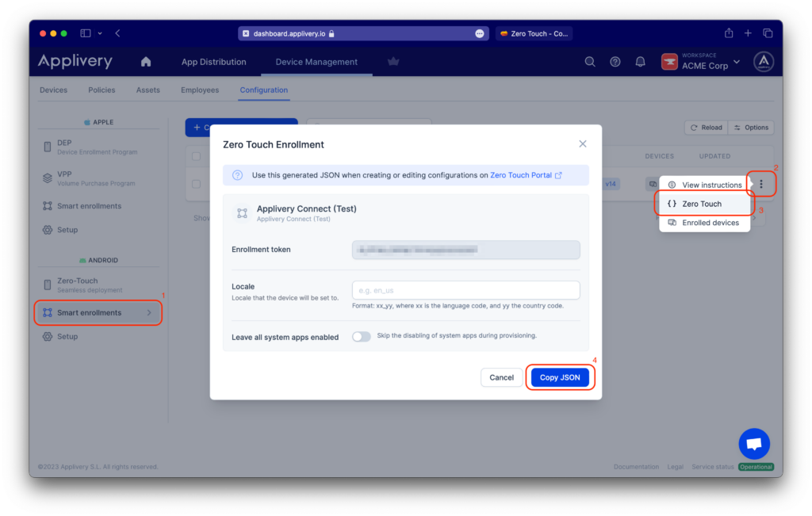This screenshot has height=516, width=812.
Task: Choose Enrolled devices from context menu
Action: [704, 223]
